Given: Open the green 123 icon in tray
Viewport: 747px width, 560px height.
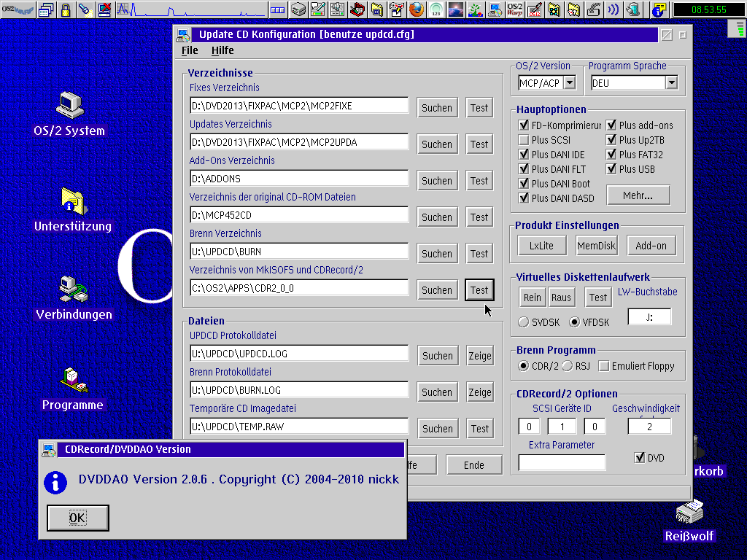Looking at the screenshot, I should (436, 9).
